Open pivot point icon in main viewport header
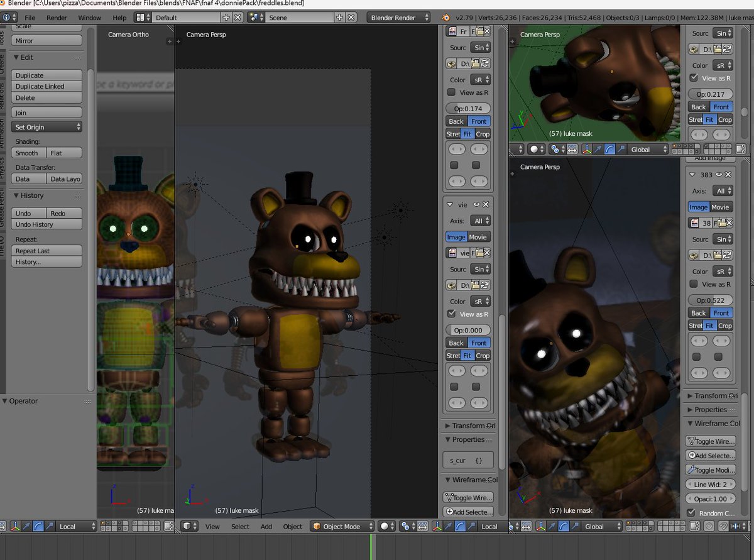The image size is (754, 560). pos(408,527)
